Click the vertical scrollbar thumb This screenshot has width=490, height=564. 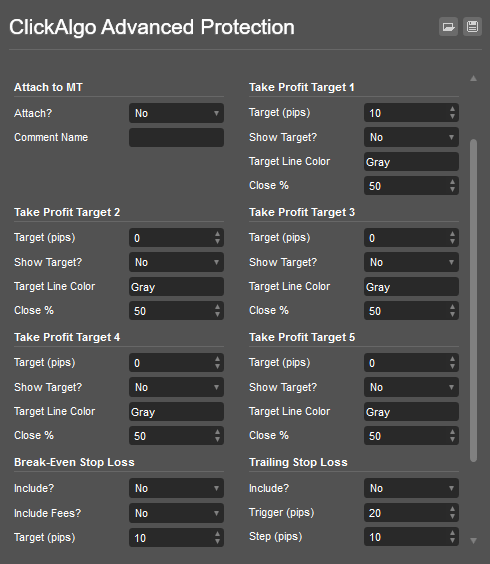[473, 300]
